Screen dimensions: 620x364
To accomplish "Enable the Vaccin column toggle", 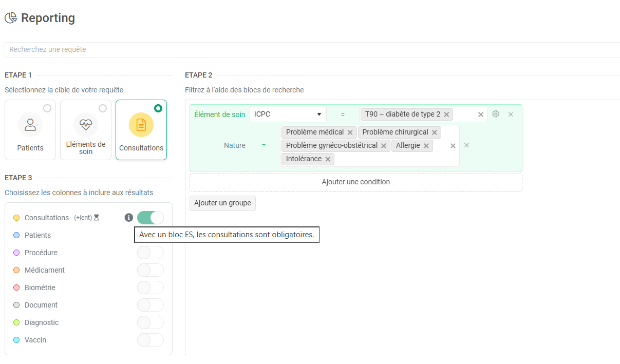I will [150, 340].
